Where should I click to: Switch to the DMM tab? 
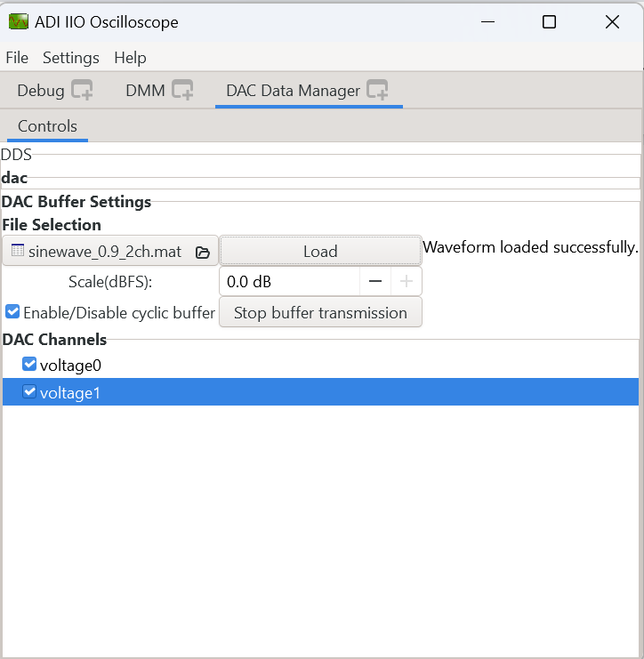pyautogui.click(x=145, y=91)
